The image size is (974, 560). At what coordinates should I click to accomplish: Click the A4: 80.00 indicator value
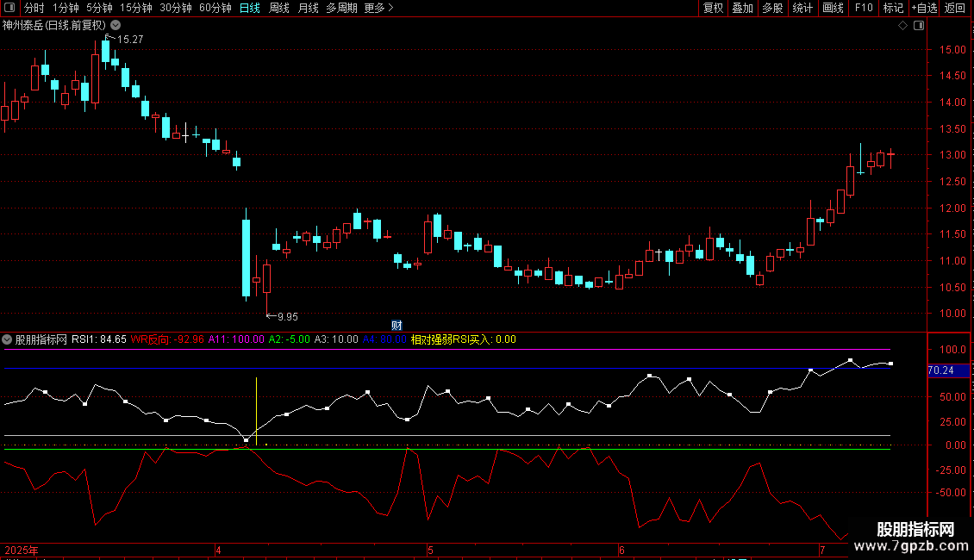click(x=384, y=339)
